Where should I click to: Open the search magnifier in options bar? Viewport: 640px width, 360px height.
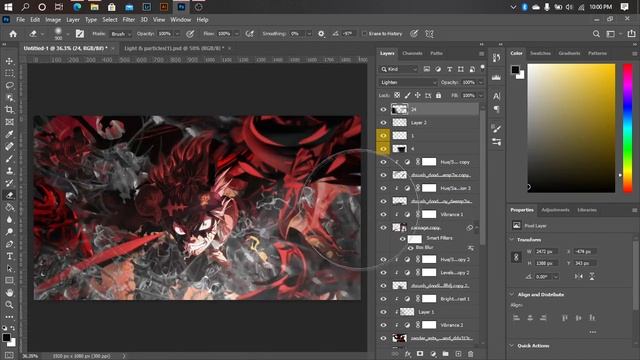pos(596,34)
